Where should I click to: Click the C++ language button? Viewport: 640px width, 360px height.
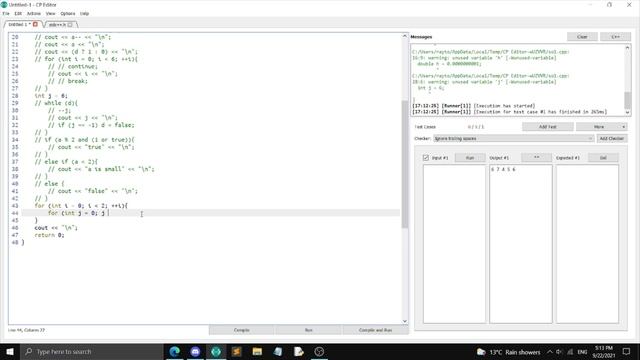point(616,37)
